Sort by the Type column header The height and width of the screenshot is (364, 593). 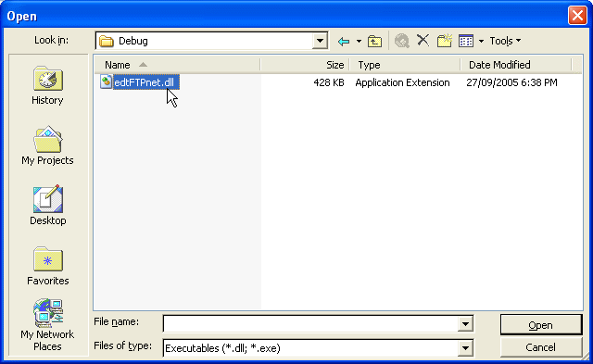click(405, 65)
